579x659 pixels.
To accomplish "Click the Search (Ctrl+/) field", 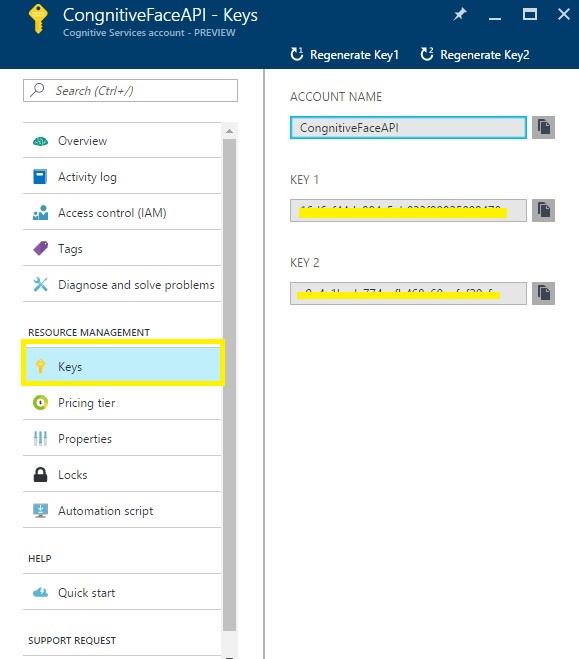I will coord(130,90).
